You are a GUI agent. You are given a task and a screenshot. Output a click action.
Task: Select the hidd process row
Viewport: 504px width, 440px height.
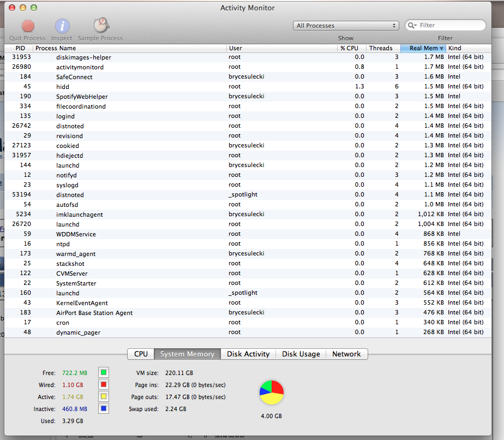click(x=248, y=86)
